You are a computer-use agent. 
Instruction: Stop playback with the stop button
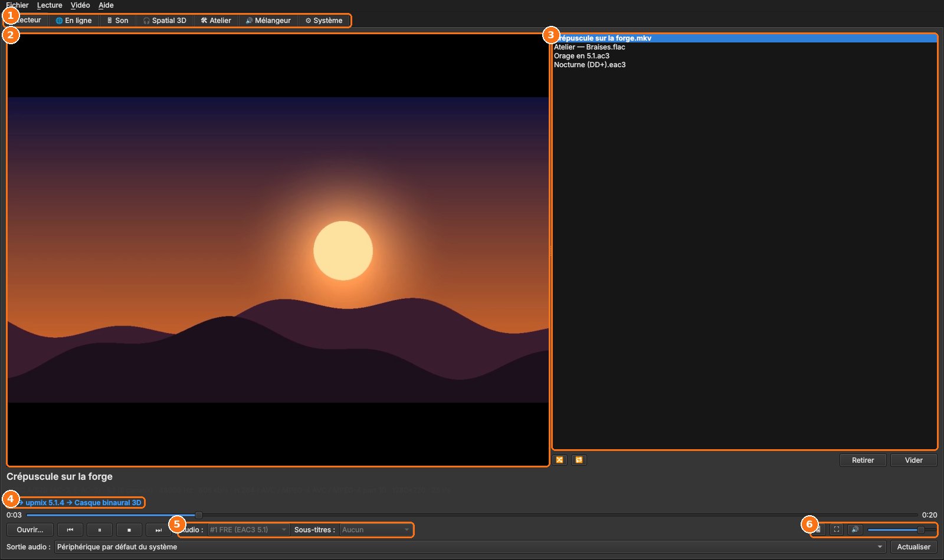click(x=129, y=530)
